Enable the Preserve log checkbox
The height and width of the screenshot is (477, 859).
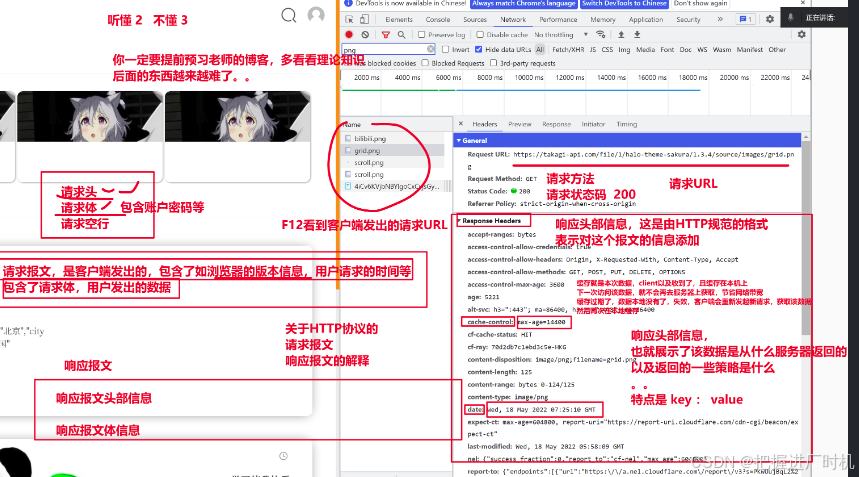[x=421, y=35]
